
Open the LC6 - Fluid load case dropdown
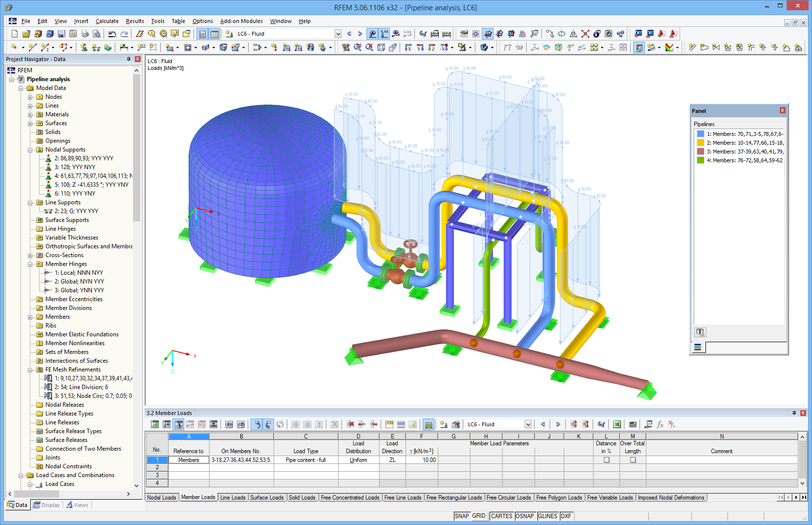click(338, 34)
